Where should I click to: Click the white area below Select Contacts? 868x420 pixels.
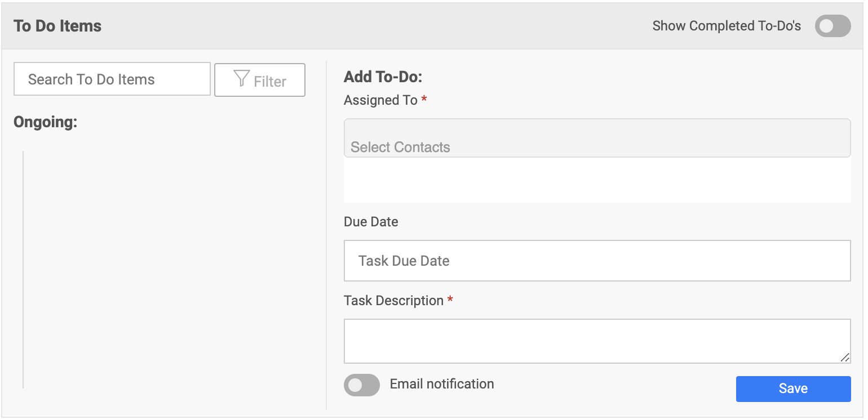[x=597, y=180]
